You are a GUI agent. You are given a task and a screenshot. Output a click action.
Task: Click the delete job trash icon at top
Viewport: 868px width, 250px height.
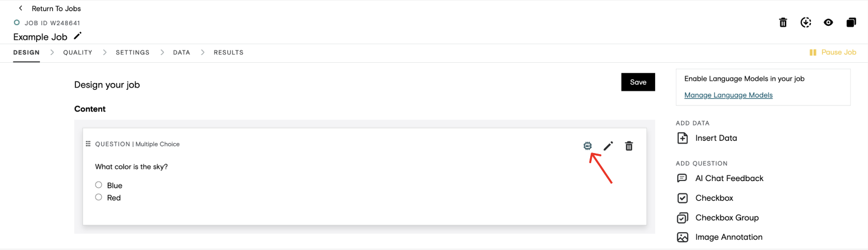783,22
